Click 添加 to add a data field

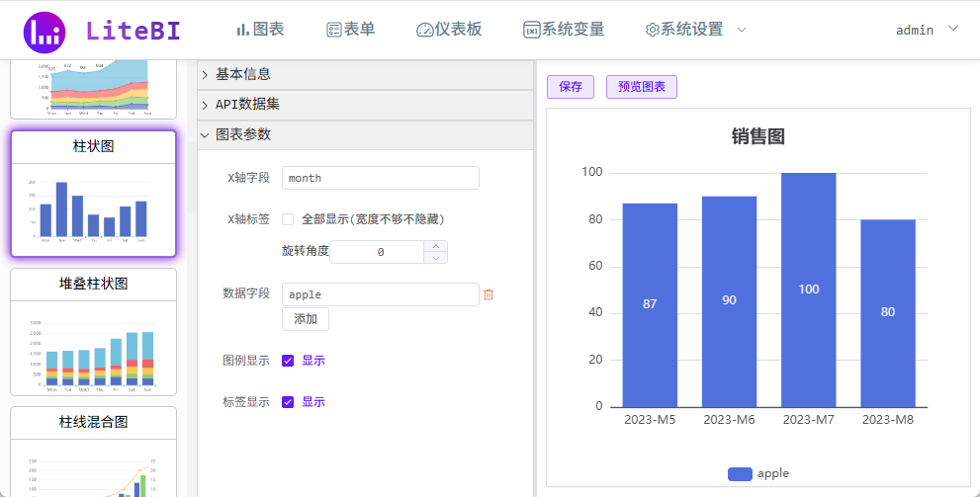[x=305, y=319]
